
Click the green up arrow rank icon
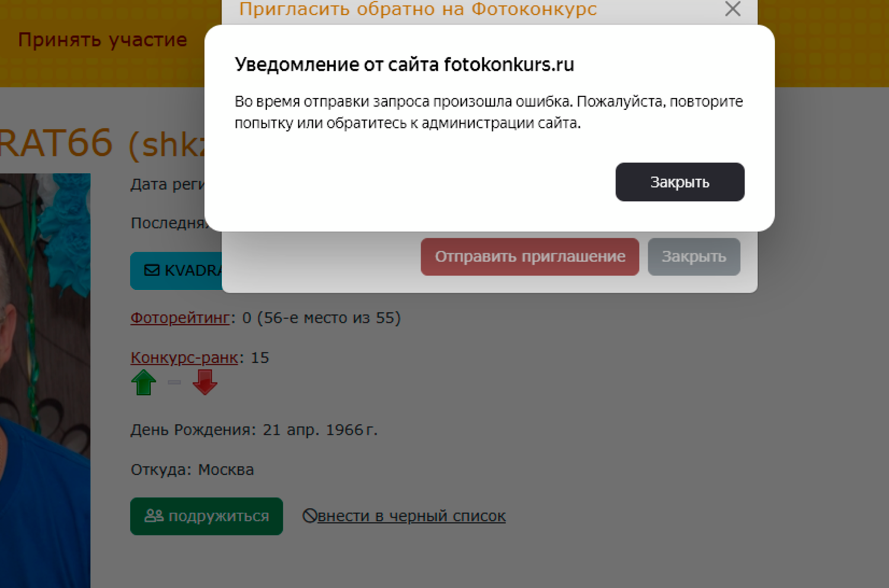[143, 382]
